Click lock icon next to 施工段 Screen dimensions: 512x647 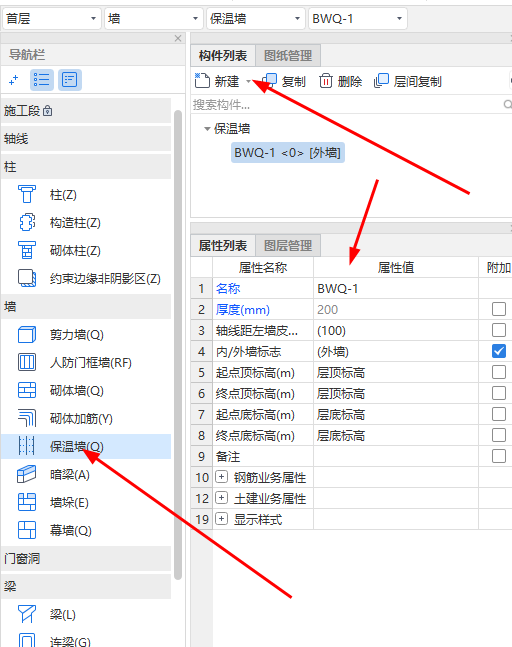tap(47, 111)
